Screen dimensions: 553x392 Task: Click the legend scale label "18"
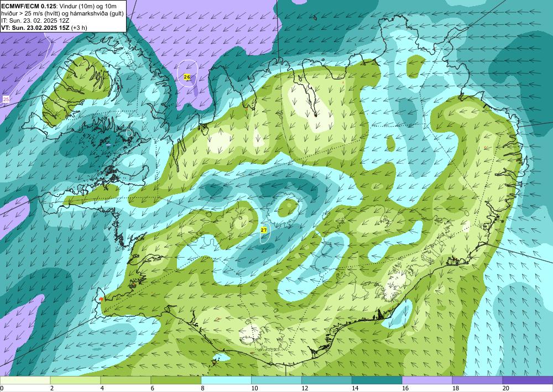pyautogui.click(x=455, y=389)
